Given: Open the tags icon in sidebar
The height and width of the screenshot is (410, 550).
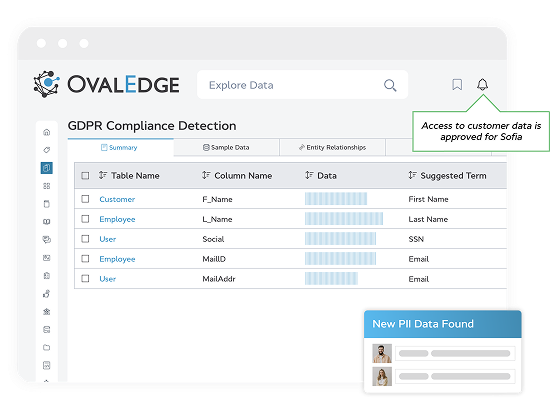Looking at the screenshot, I should 47,150.
